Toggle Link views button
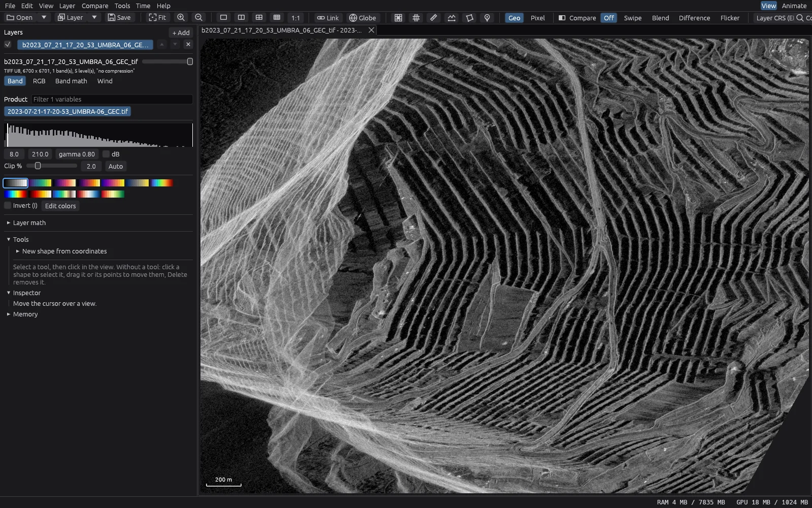Image resolution: width=812 pixels, height=508 pixels. pyautogui.click(x=328, y=18)
